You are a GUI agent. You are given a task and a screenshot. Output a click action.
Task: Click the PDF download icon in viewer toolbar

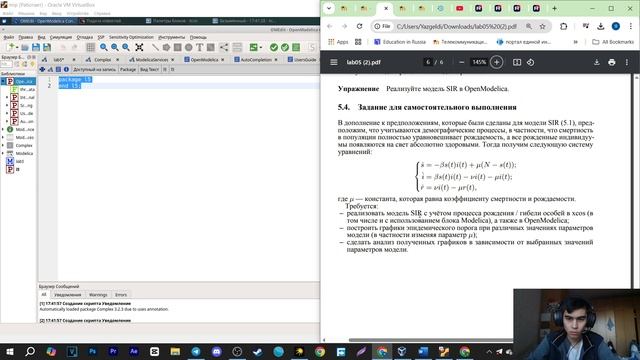pyautogui.click(x=597, y=62)
